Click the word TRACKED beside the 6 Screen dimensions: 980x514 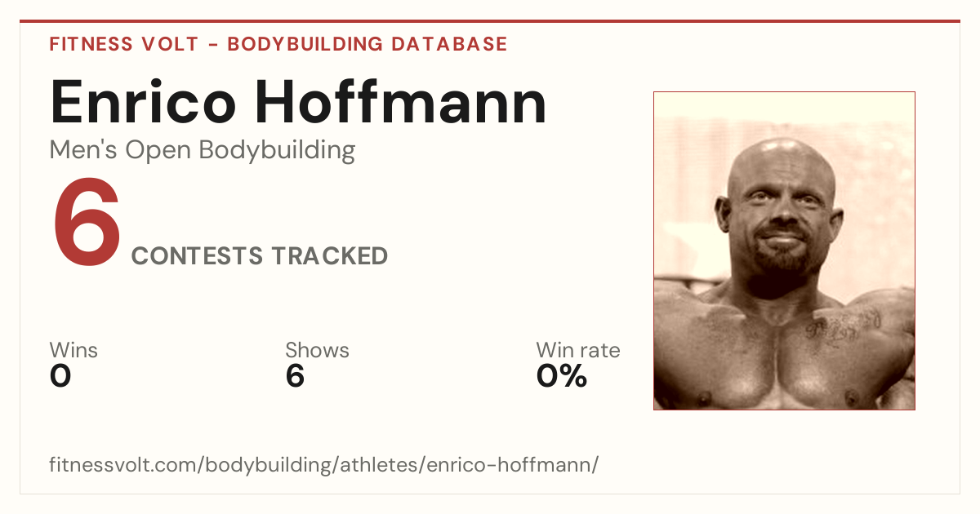coord(330,256)
